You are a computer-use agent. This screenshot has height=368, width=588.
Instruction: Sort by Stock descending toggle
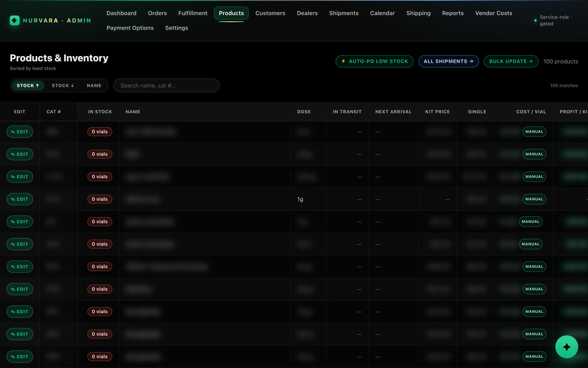pos(63,85)
